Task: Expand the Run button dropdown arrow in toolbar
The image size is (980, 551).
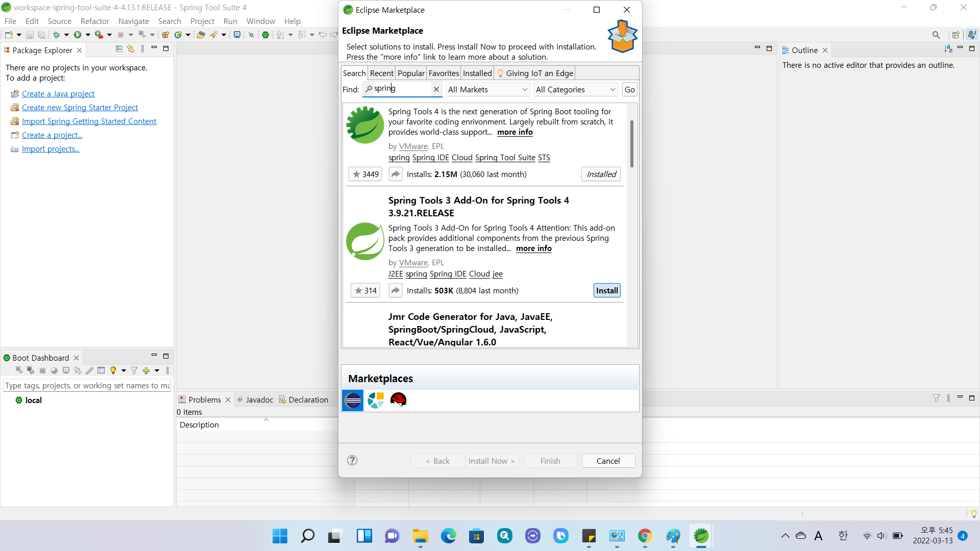Action: tap(88, 35)
